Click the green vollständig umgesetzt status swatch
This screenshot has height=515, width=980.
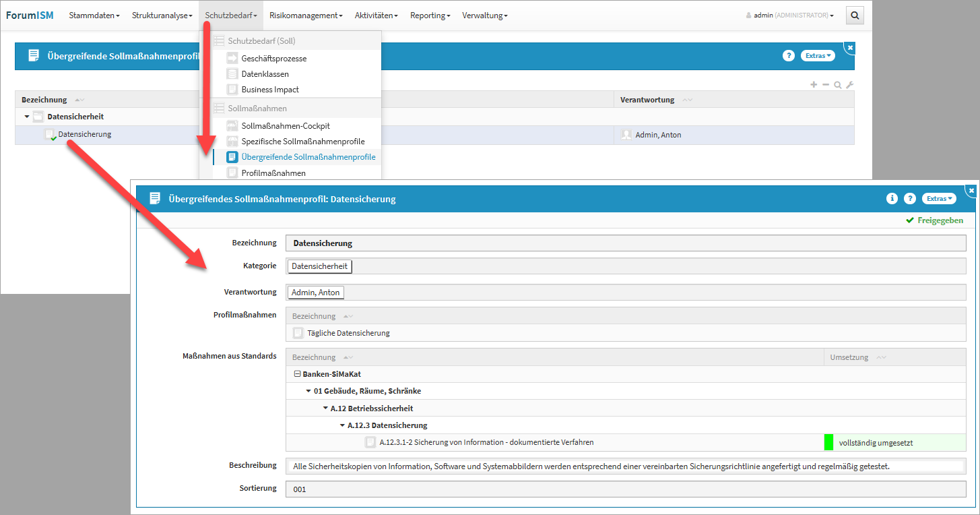click(828, 442)
